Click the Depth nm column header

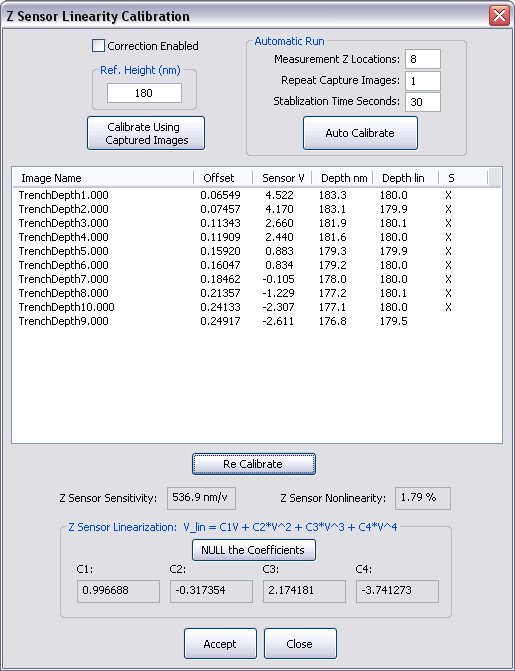[342, 178]
